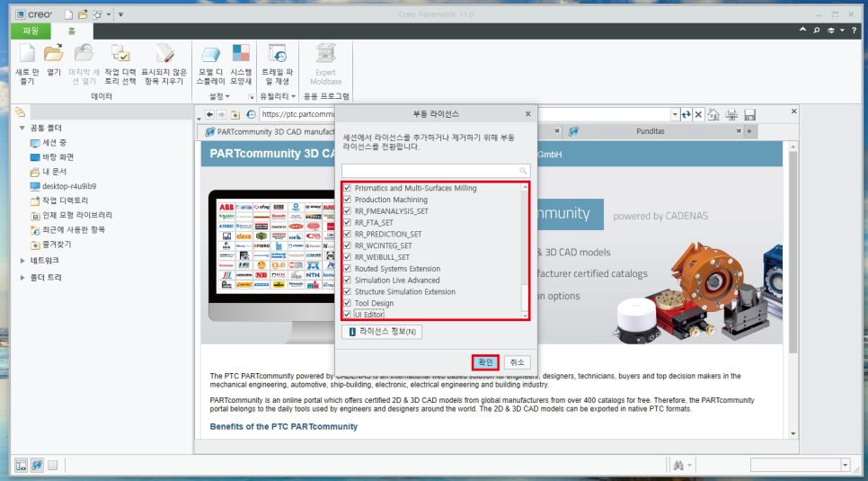This screenshot has width=868, height=481.
Task: Click 작업 디렉토리 선택 ribbon icon
Action: pos(120,64)
